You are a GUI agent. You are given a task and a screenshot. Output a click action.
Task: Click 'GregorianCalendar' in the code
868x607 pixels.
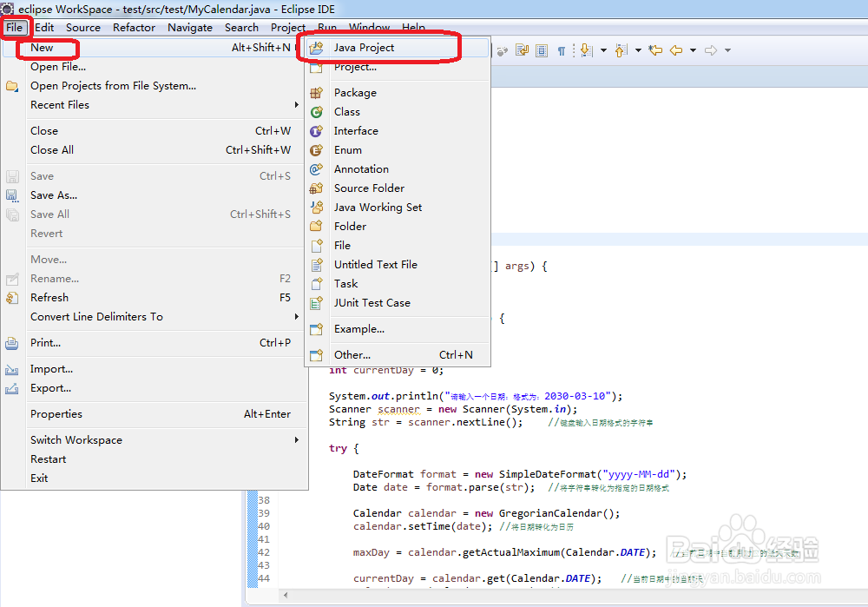[x=549, y=513]
